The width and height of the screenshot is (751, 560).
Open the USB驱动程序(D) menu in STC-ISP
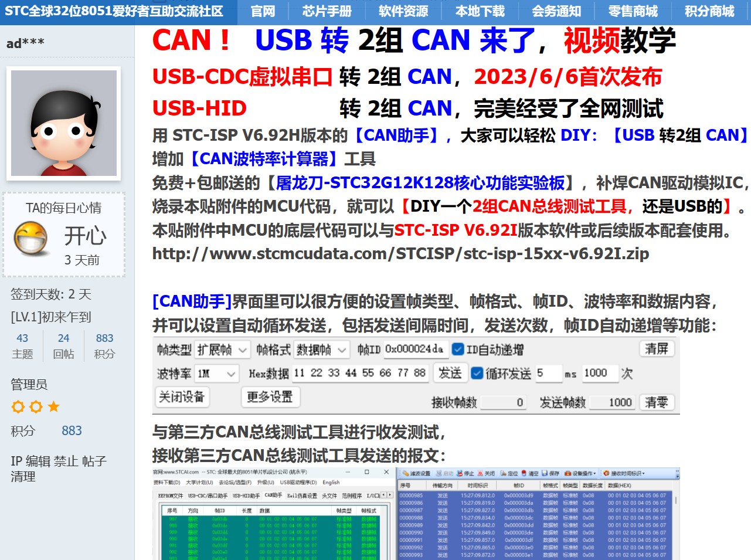tap(298, 483)
